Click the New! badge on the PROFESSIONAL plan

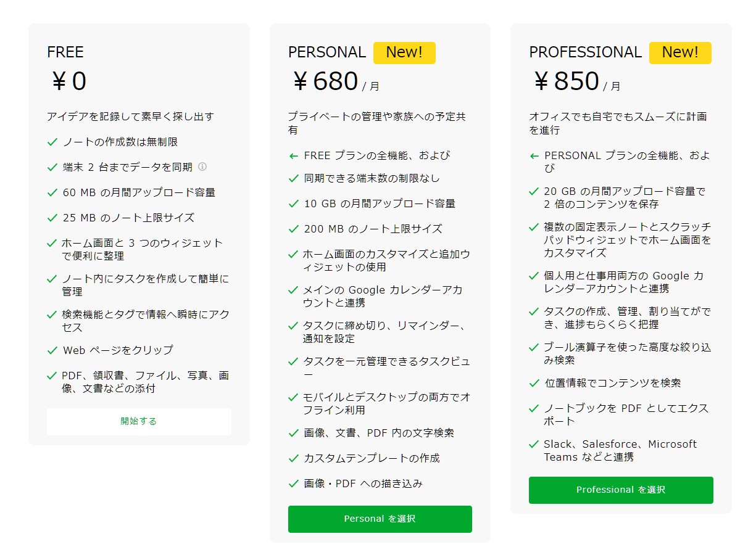[x=680, y=52]
